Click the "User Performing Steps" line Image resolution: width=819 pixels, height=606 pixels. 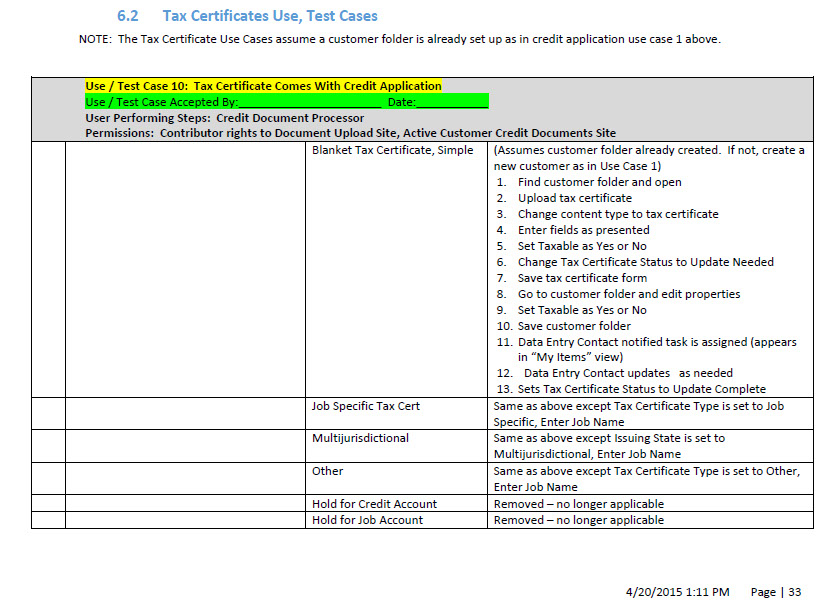click(x=224, y=118)
